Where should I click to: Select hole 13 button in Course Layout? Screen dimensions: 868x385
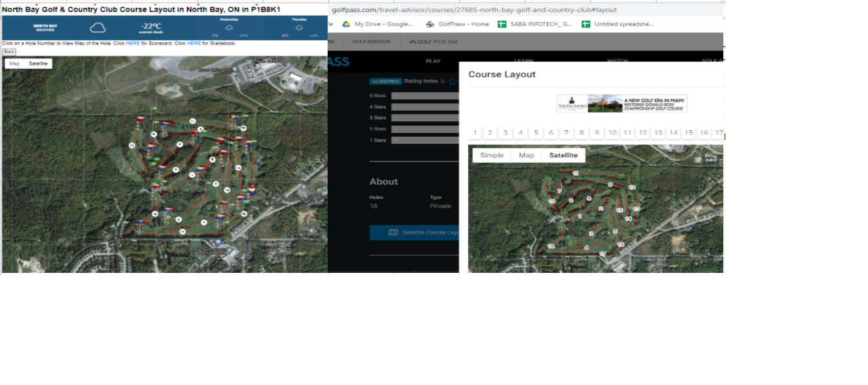click(658, 133)
